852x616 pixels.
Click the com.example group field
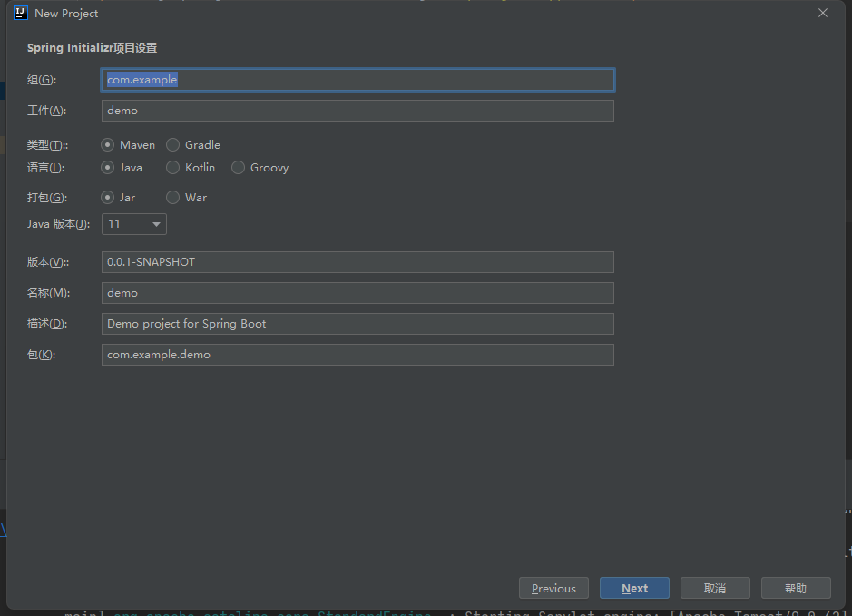(x=357, y=79)
